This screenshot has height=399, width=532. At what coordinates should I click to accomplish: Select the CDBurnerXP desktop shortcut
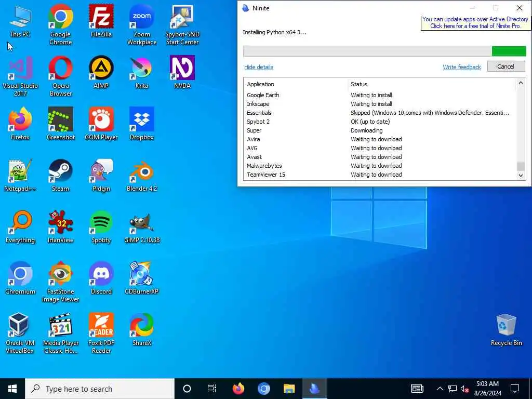point(142,279)
